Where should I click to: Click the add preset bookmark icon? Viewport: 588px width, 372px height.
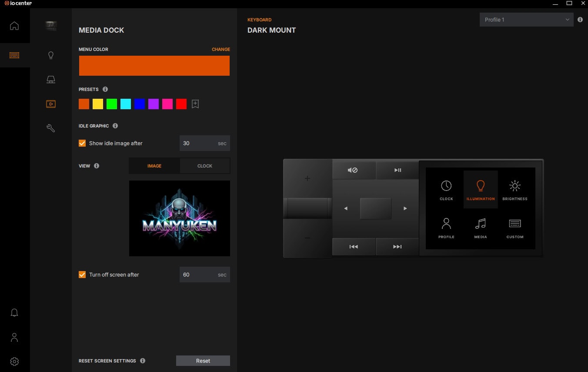(x=195, y=104)
